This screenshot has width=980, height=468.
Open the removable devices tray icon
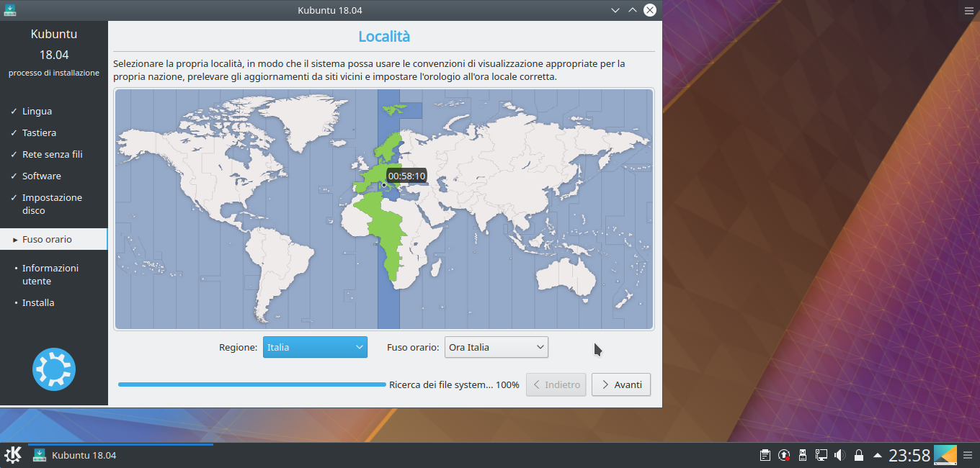point(803,455)
